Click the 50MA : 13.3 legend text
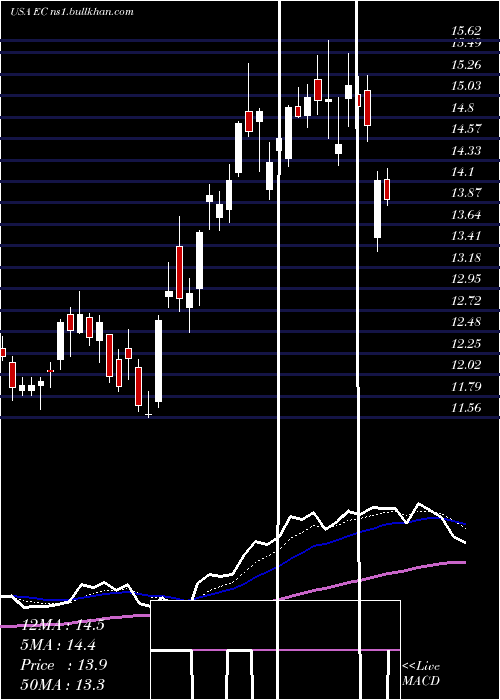 tap(62, 684)
